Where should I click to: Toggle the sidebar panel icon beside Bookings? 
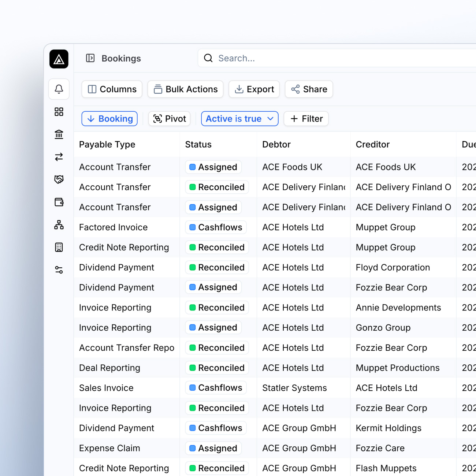(90, 58)
